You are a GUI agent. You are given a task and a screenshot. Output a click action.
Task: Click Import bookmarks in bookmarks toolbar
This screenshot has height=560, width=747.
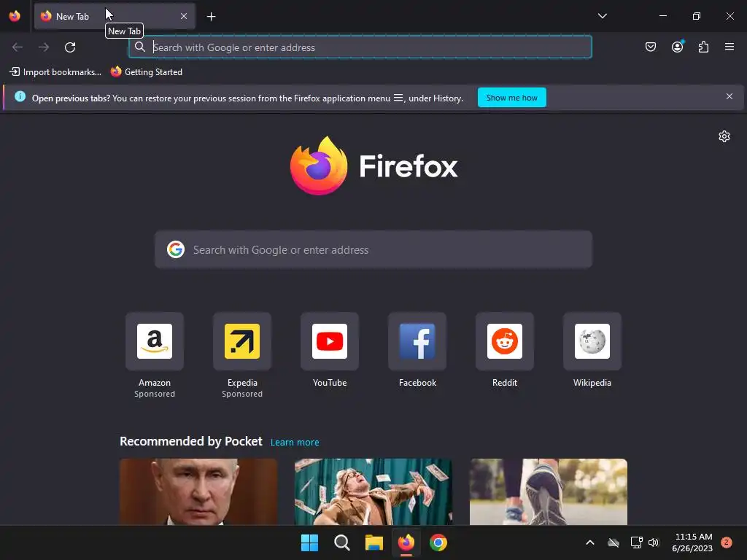click(55, 72)
